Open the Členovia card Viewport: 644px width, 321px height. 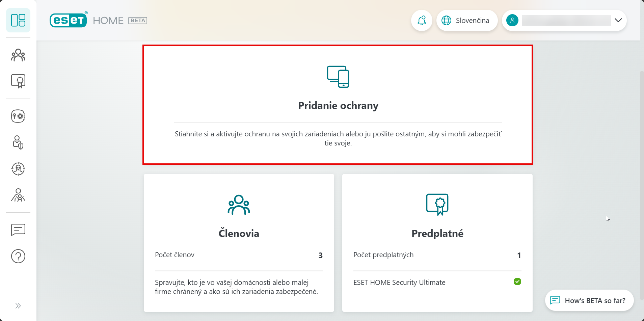click(x=239, y=233)
